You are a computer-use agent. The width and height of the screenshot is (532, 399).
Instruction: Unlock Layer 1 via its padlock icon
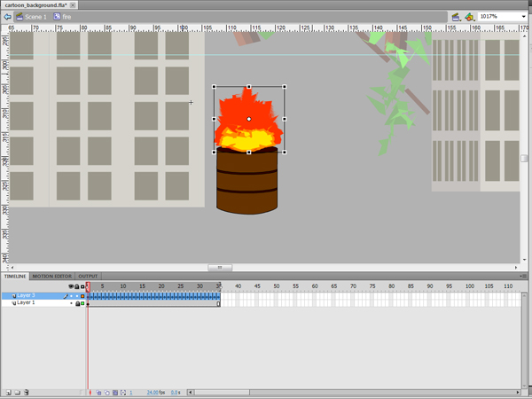(77, 303)
